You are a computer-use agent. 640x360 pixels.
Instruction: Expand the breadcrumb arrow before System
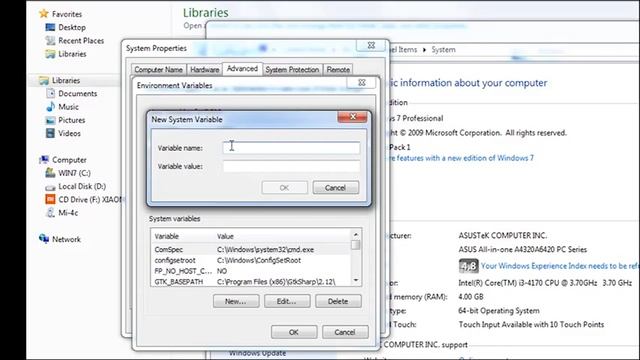(x=424, y=50)
